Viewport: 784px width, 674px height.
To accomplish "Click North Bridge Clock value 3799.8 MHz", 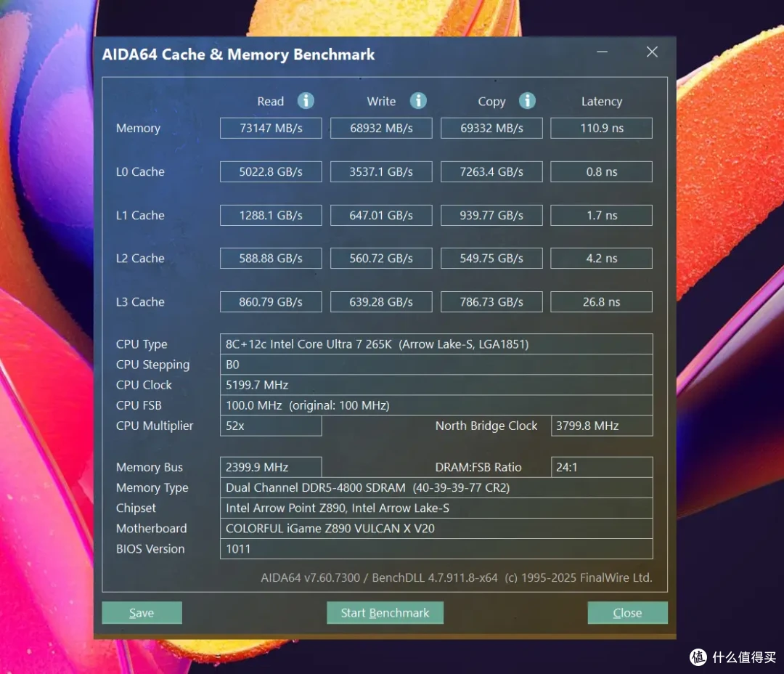I will point(602,426).
